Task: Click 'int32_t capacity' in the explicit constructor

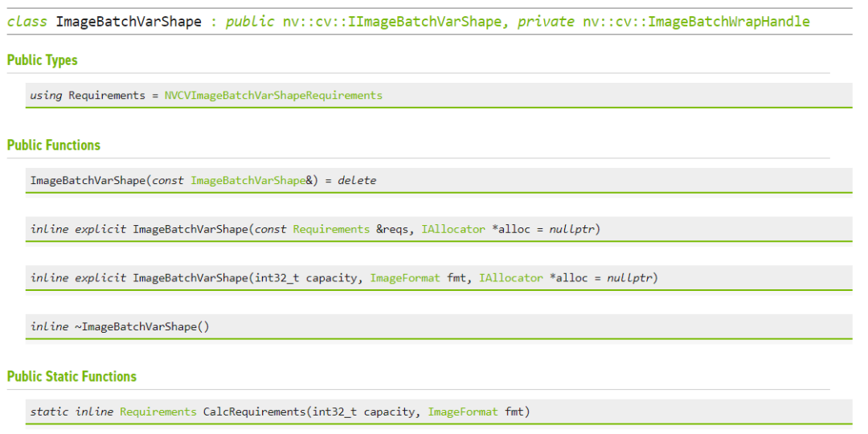Action: pos(305,278)
